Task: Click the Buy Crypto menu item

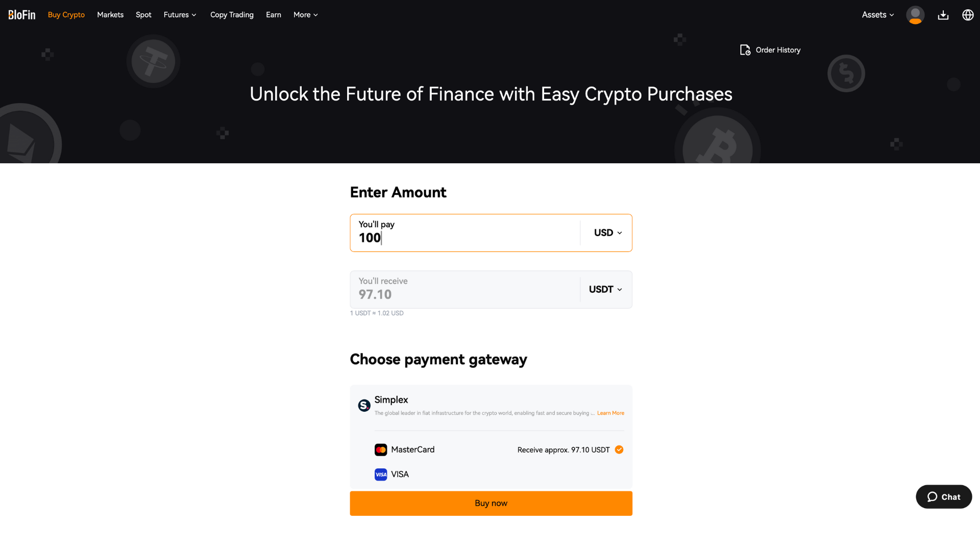Action: [66, 15]
